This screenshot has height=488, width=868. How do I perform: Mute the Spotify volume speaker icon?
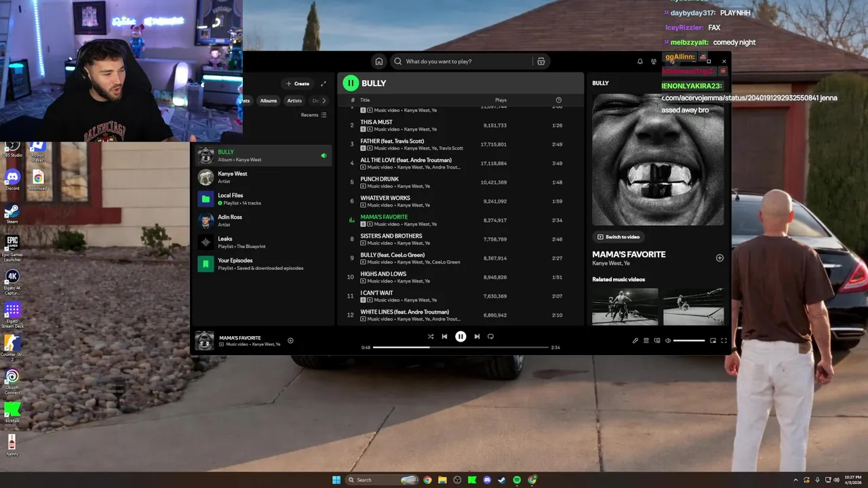point(668,340)
